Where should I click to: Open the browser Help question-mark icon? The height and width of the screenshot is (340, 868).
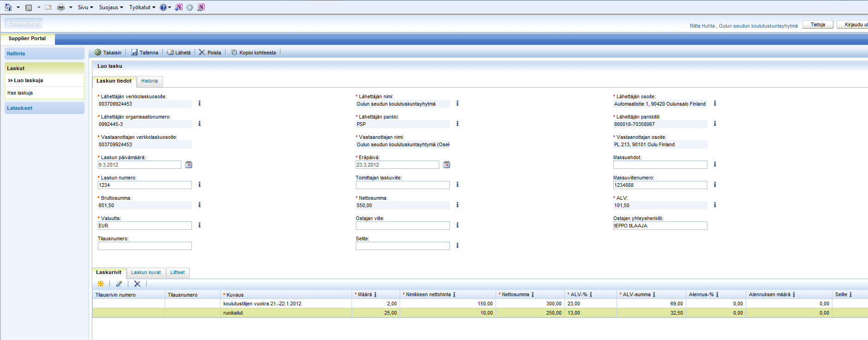click(163, 7)
